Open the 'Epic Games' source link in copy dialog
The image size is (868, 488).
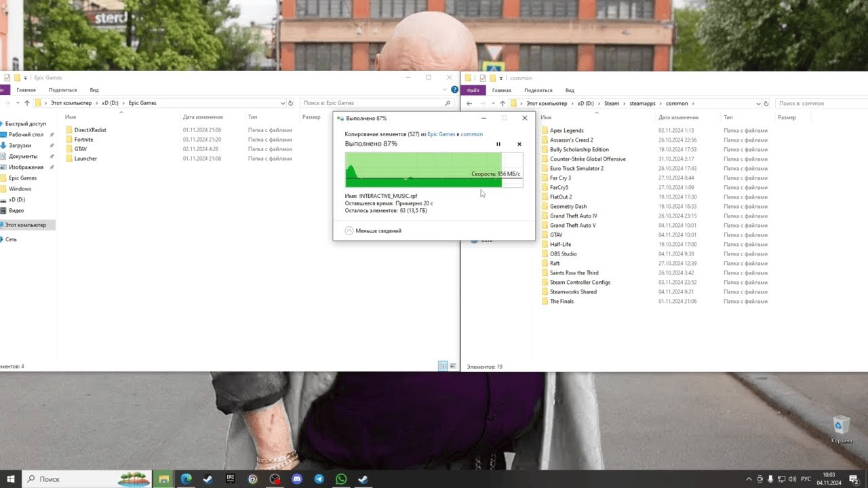[441, 134]
